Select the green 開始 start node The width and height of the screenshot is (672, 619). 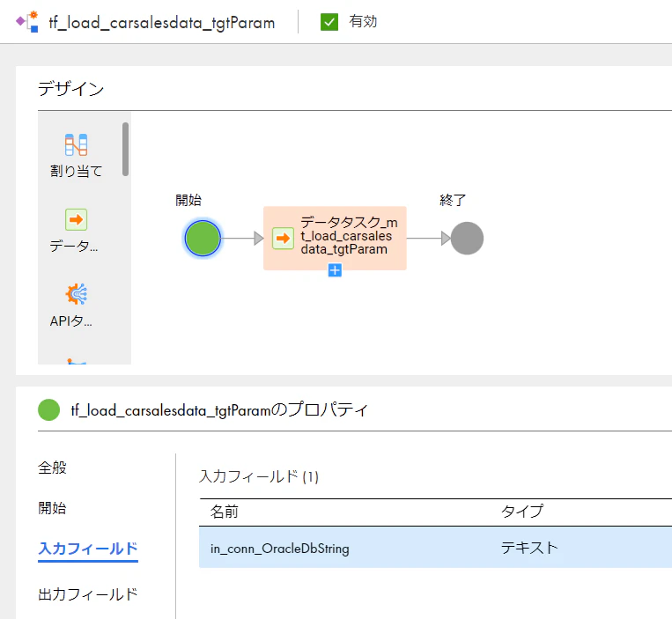[203, 238]
